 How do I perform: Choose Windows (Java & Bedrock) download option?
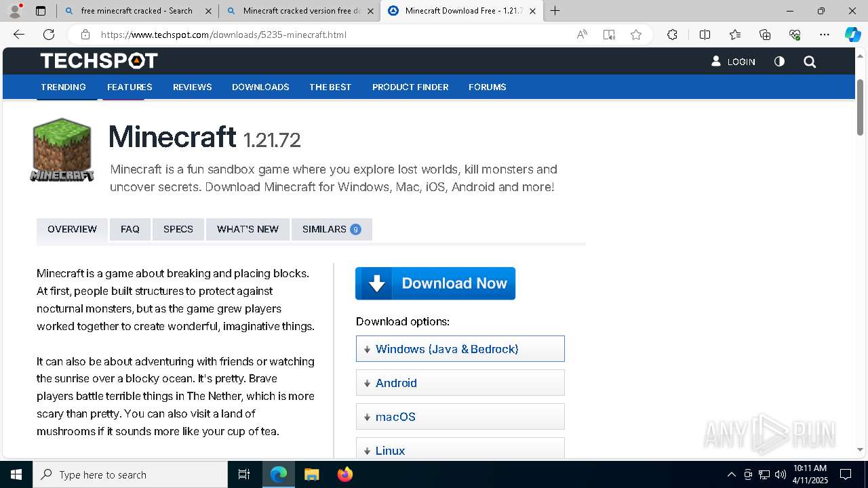tap(460, 349)
